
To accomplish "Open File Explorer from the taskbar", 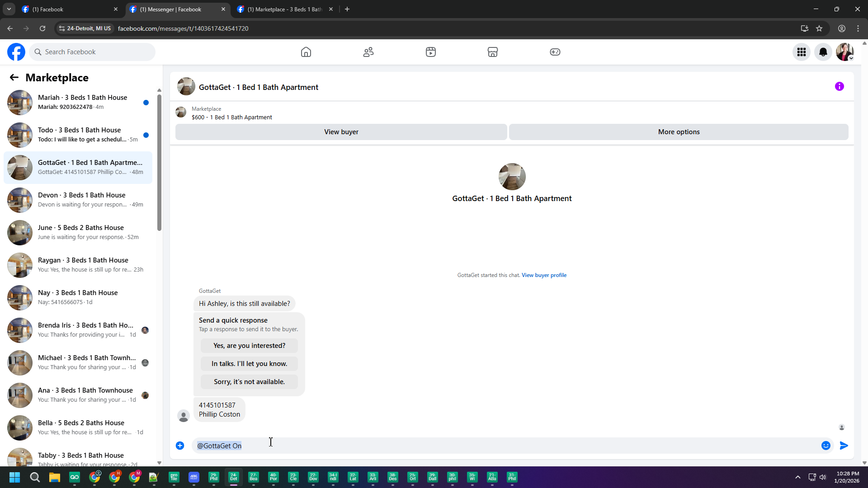I will pos(55,477).
